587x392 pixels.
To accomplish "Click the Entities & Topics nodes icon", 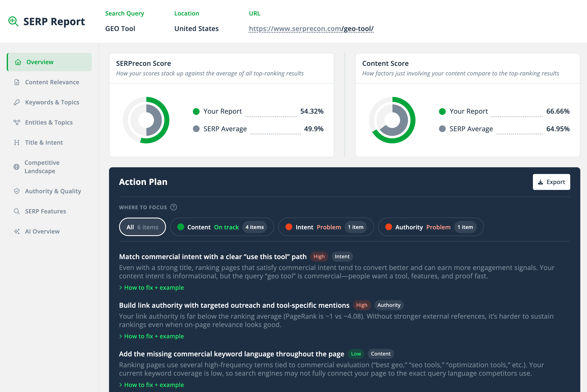I will [17, 122].
